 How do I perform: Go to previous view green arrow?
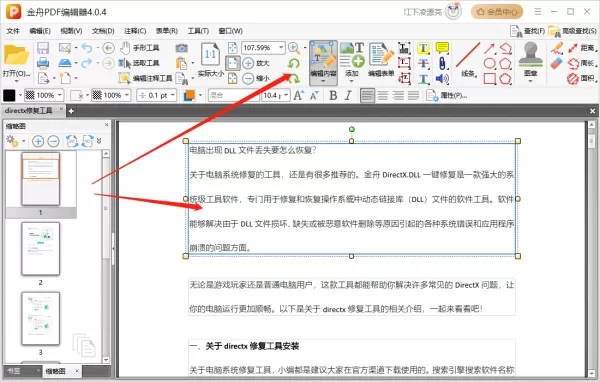tap(109, 48)
